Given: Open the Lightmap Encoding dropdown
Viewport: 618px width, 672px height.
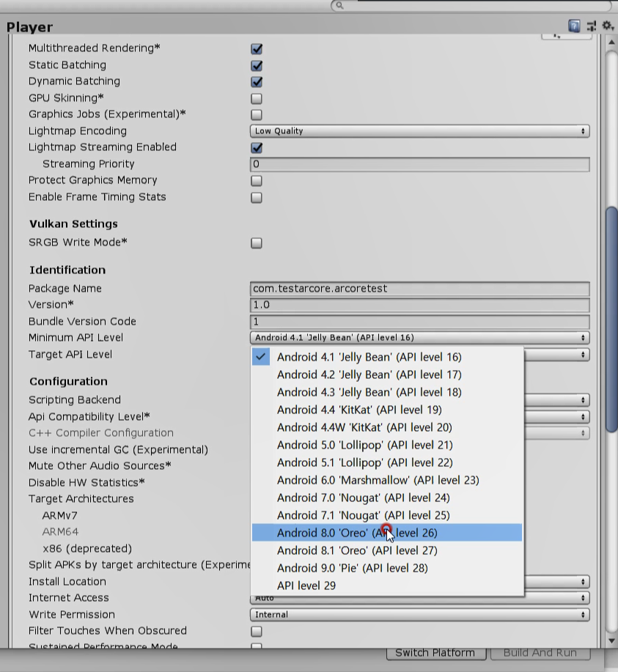Looking at the screenshot, I should (x=420, y=131).
